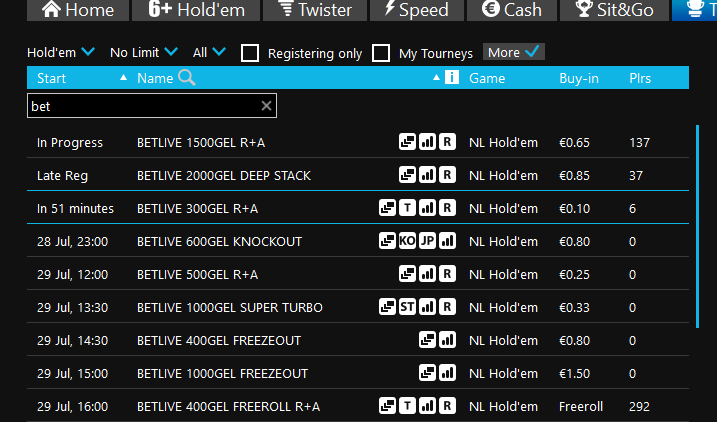Click the JP icon on 600GEL KNOCKOUT
The width and height of the screenshot is (717, 422).
click(x=427, y=241)
